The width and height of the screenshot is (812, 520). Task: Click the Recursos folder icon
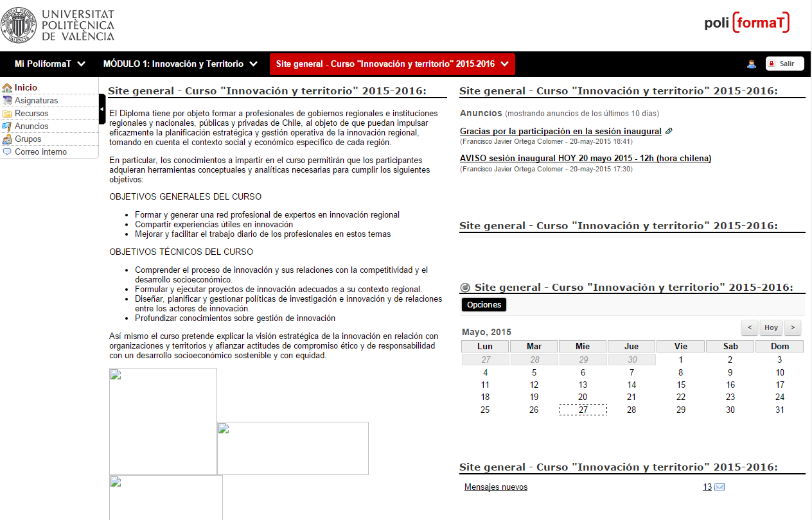click(8, 114)
